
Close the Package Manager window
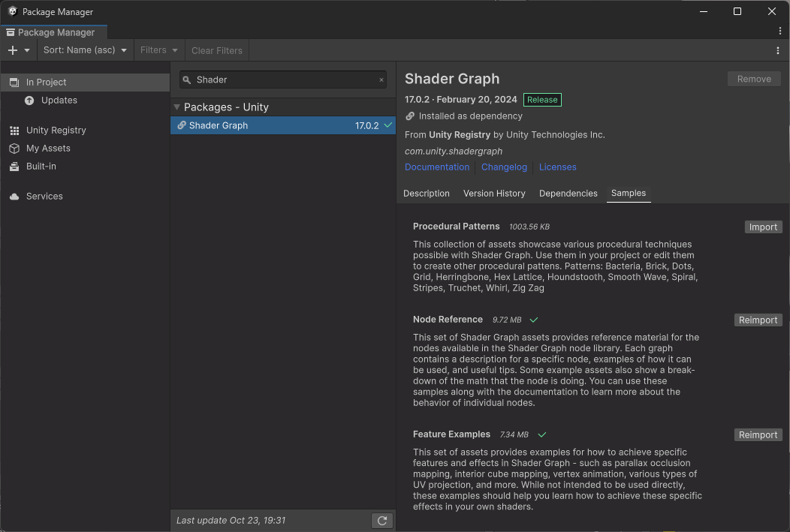[772, 11]
